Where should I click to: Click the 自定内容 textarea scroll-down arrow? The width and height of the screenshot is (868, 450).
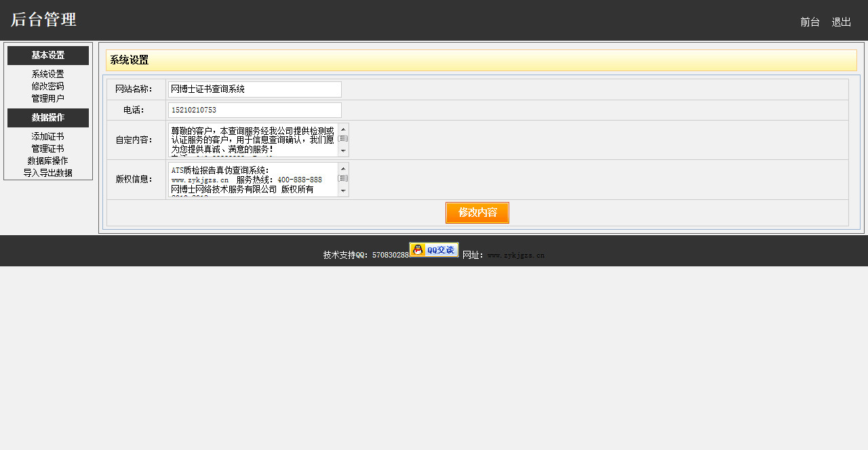coord(343,152)
